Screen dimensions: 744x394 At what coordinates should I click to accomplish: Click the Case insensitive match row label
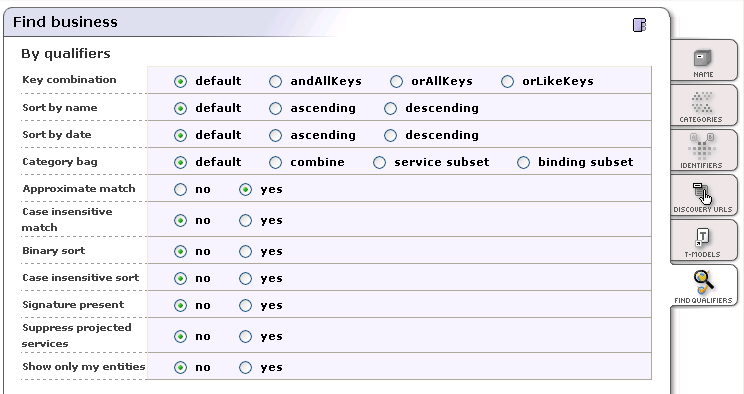(67, 220)
